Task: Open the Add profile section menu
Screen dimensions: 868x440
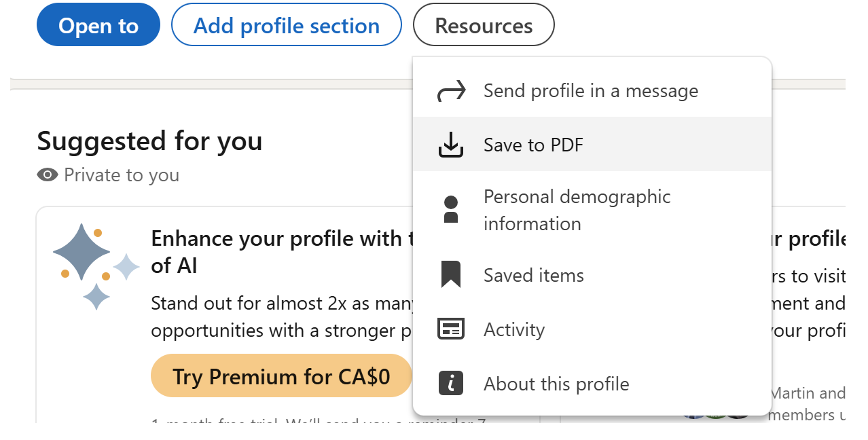Action: click(286, 25)
